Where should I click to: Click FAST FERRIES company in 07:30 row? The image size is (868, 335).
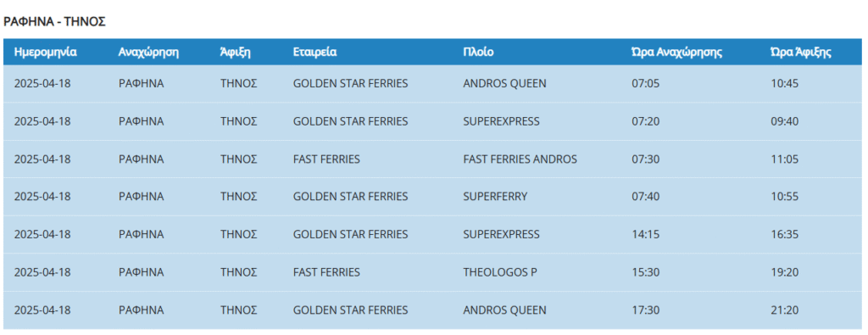[326, 159]
